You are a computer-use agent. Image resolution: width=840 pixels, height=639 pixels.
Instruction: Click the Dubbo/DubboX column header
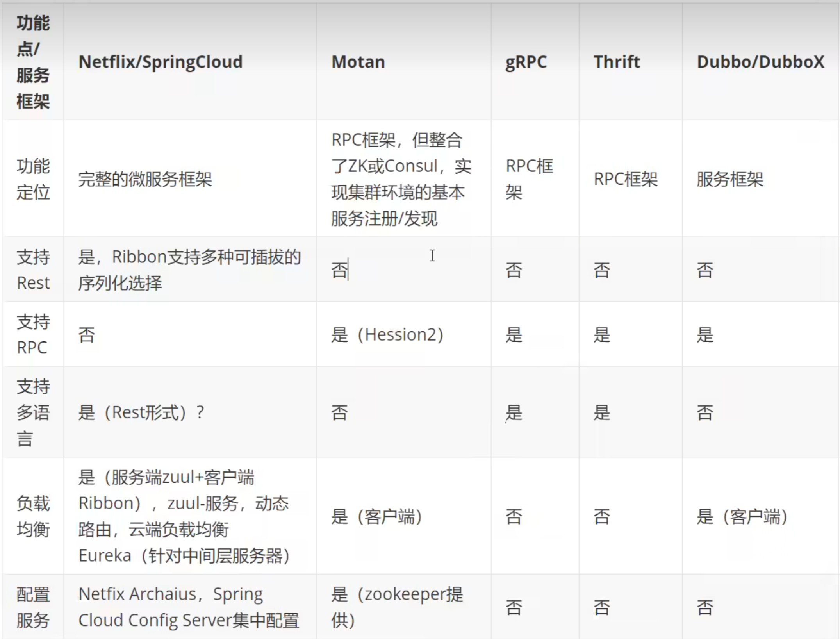point(760,62)
